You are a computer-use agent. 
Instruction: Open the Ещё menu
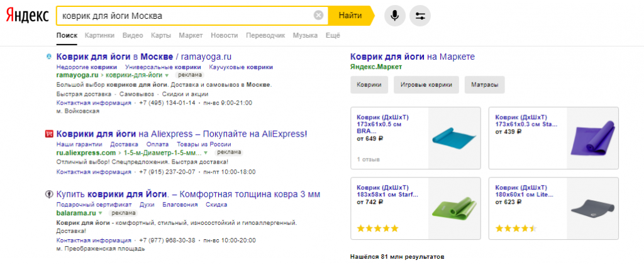point(333,36)
